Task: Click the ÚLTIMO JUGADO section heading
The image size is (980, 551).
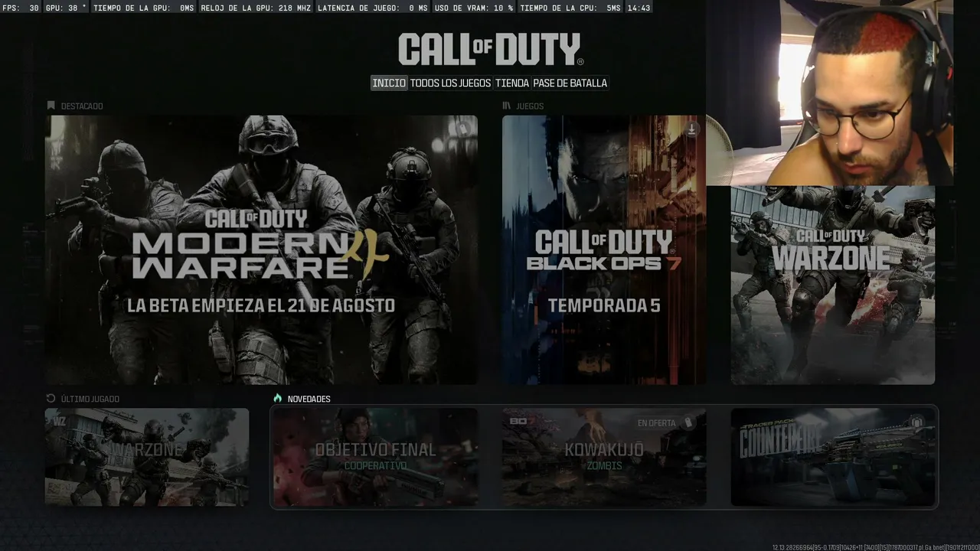Action: [x=90, y=399]
